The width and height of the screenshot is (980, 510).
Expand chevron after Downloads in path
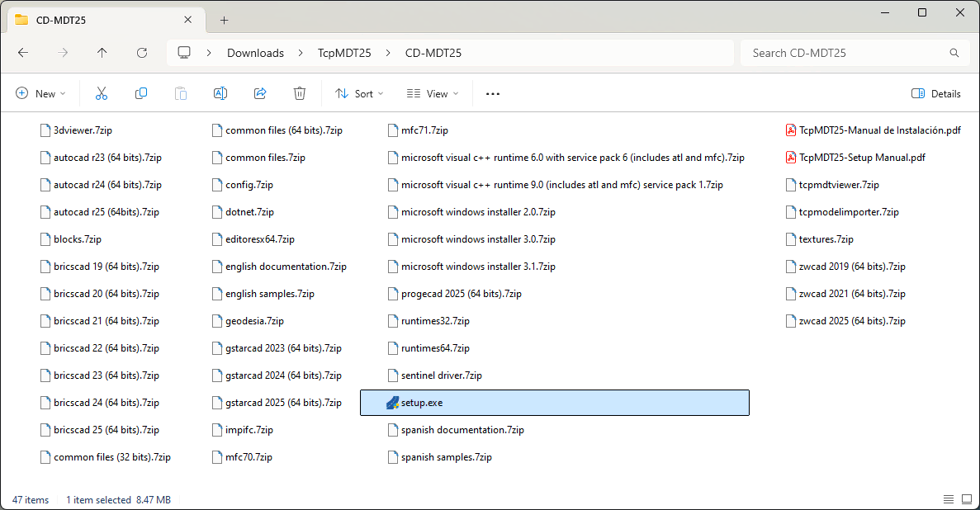click(301, 53)
